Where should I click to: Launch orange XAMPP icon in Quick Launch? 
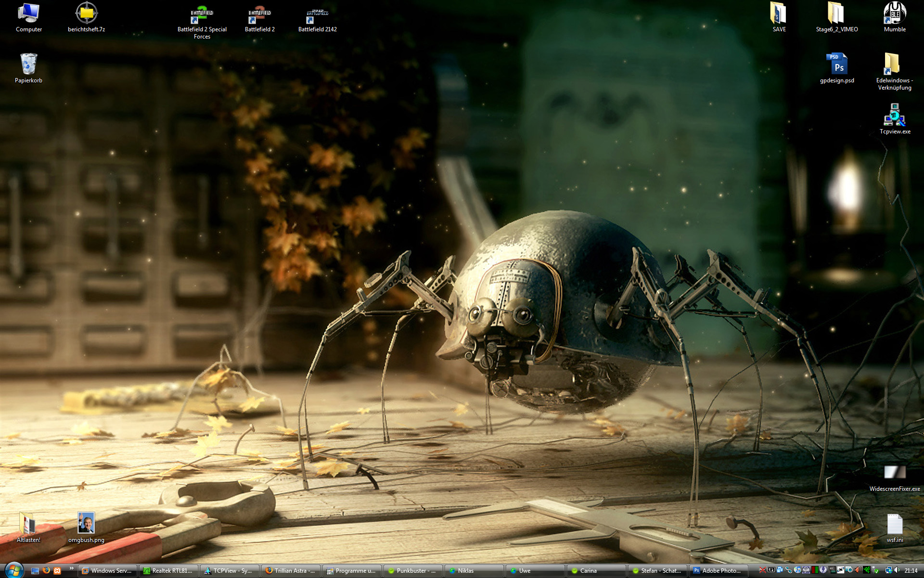tap(57, 570)
